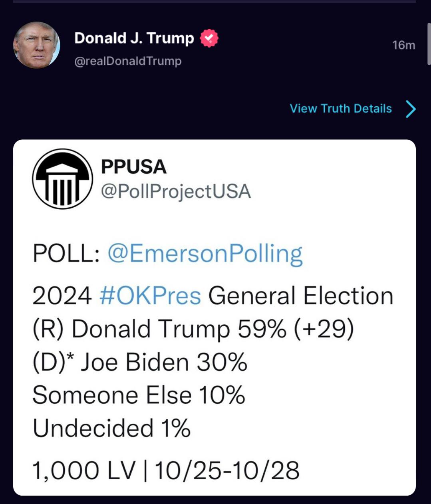The width and height of the screenshot is (431, 504).
Task: Click the @EmersonPolling mention
Action: [x=205, y=254]
